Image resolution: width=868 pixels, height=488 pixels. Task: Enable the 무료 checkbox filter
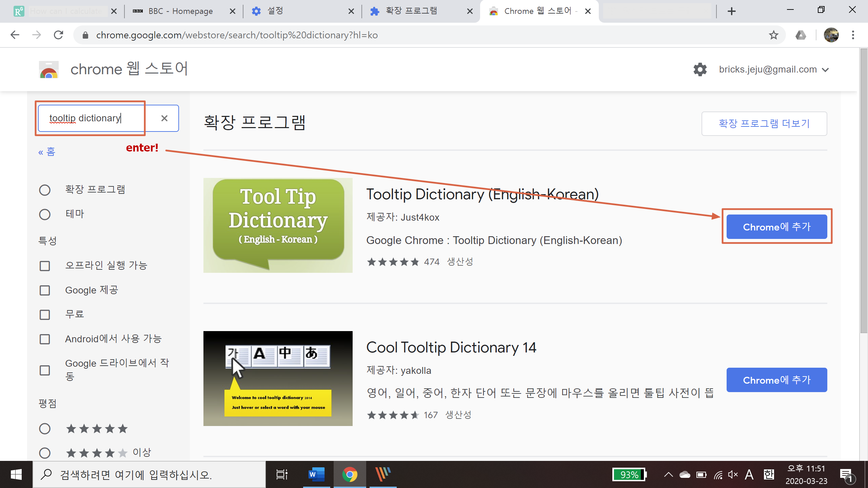(x=45, y=315)
